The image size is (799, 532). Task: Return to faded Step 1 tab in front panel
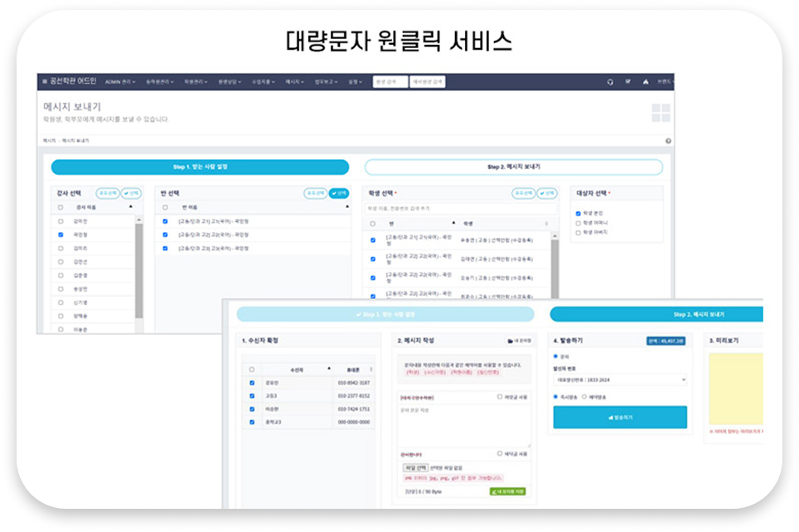click(x=385, y=314)
